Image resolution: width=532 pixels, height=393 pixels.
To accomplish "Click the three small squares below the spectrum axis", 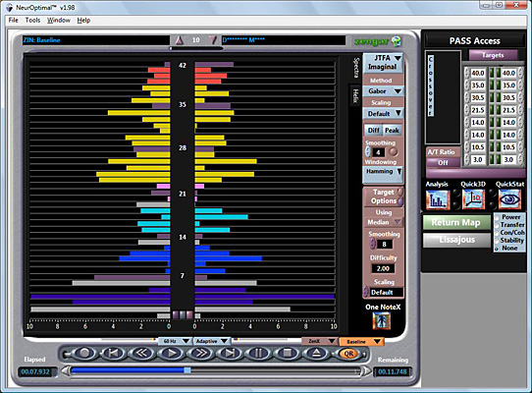I will (183, 314).
